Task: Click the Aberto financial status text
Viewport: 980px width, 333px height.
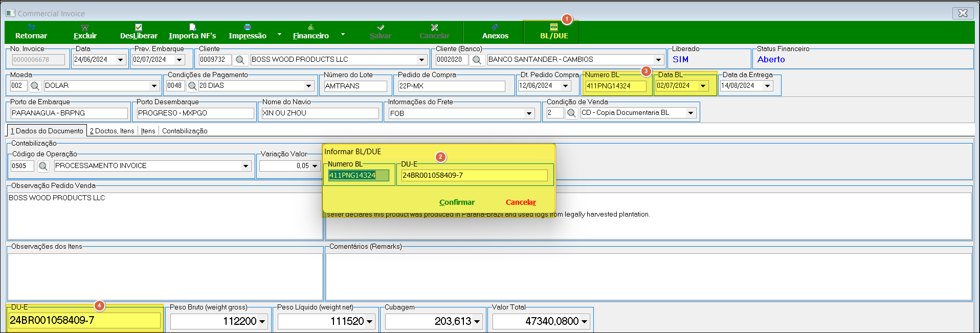Action: 771,59
